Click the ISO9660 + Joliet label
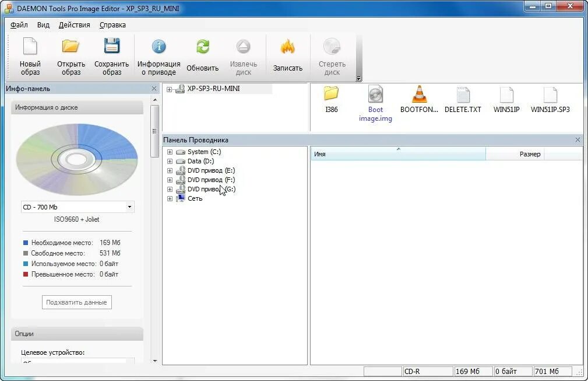This screenshot has width=588, height=381. [77, 219]
